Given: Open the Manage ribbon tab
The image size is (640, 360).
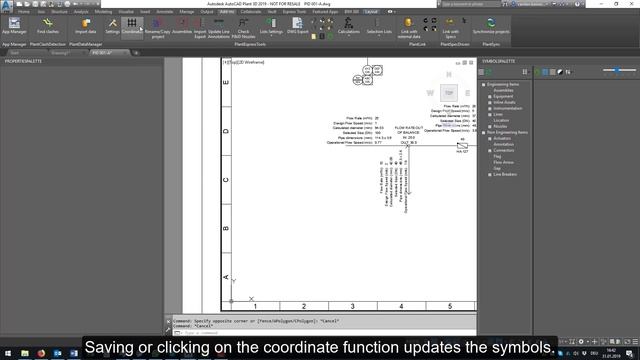Looking at the screenshot, I should point(187,12).
